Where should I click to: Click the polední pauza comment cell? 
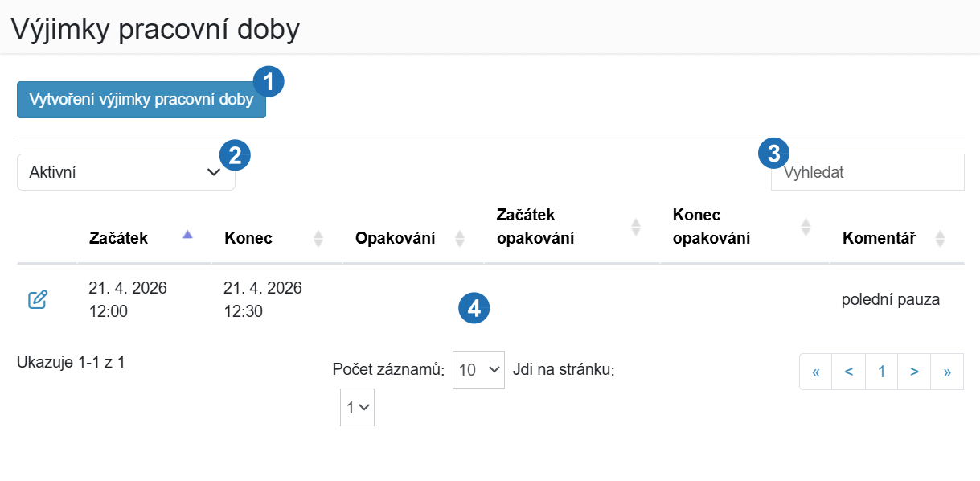(x=891, y=300)
